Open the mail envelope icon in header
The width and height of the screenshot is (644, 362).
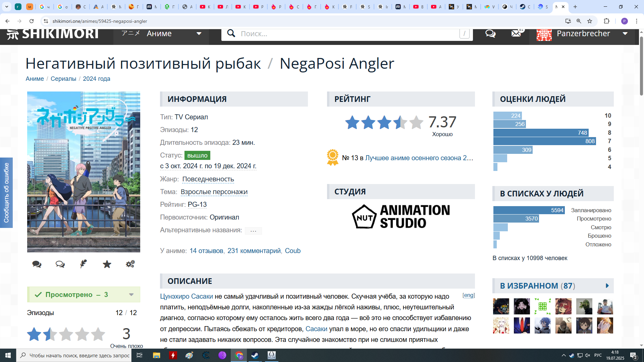[x=516, y=34]
